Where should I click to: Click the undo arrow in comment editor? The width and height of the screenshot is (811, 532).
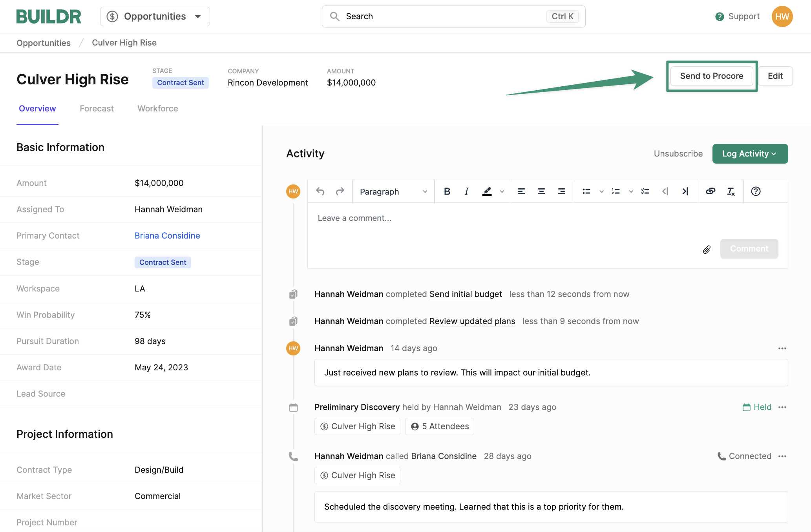pyautogui.click(x=320, y=191)
